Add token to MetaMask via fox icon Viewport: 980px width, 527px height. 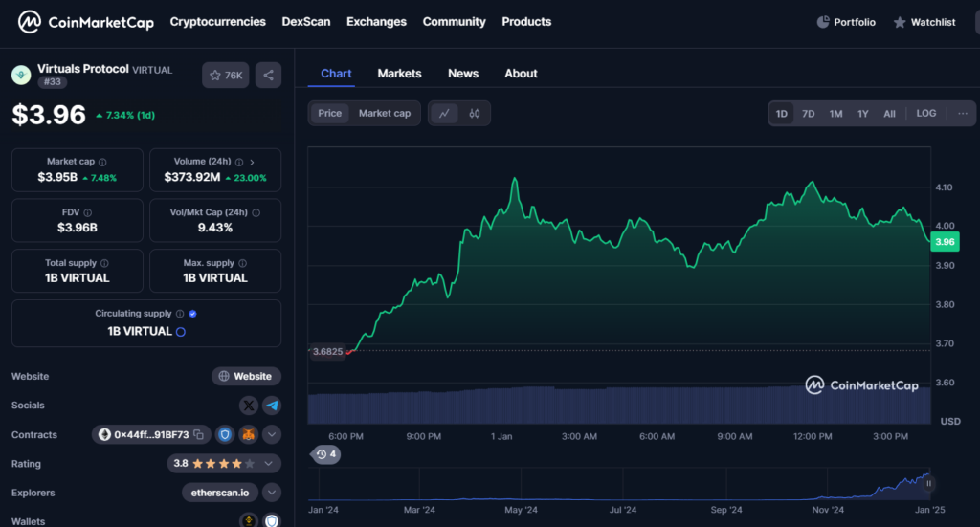[249, 435]
